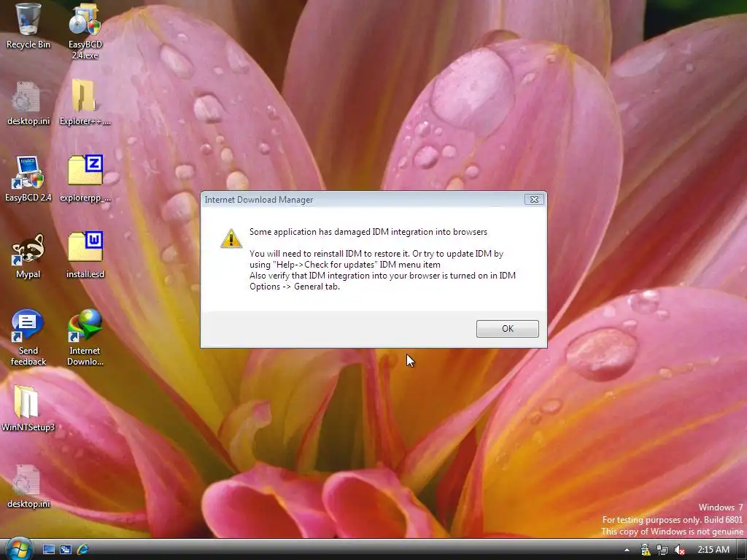Click the Internet Download Manager title bar
Image resolution: width=747 pixels, height=560 pixels.
pyautogui.click(x=362, y=200)
